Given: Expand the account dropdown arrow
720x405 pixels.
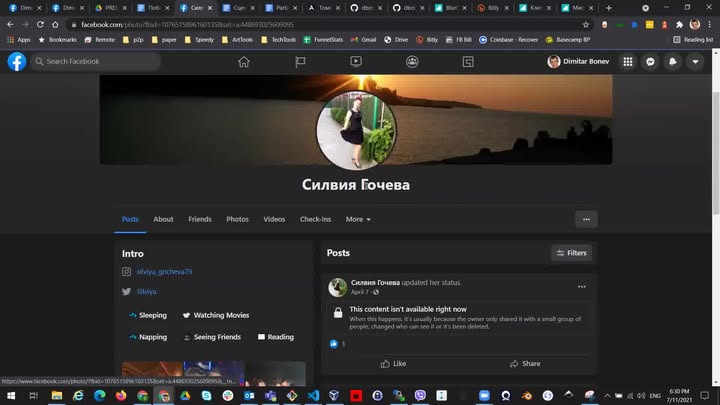Looking at the screenshot, I should [695, 62].
